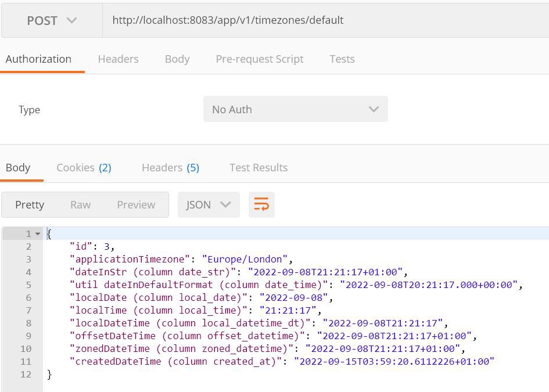The image size is (549, 392).
Task: Open the request Headers tab
Action: coord(119,59)
